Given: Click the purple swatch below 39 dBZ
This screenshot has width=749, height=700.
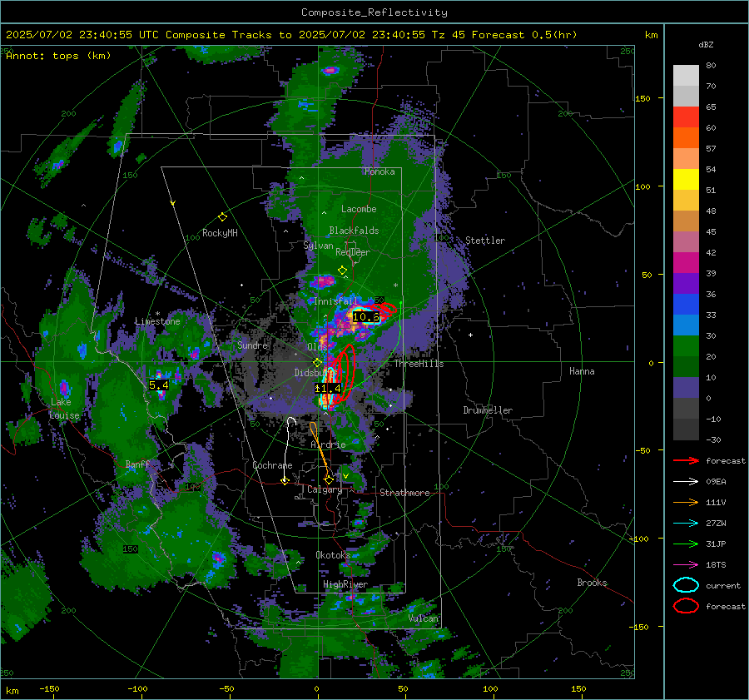Looking at the screenshot, I should point(686,284).
